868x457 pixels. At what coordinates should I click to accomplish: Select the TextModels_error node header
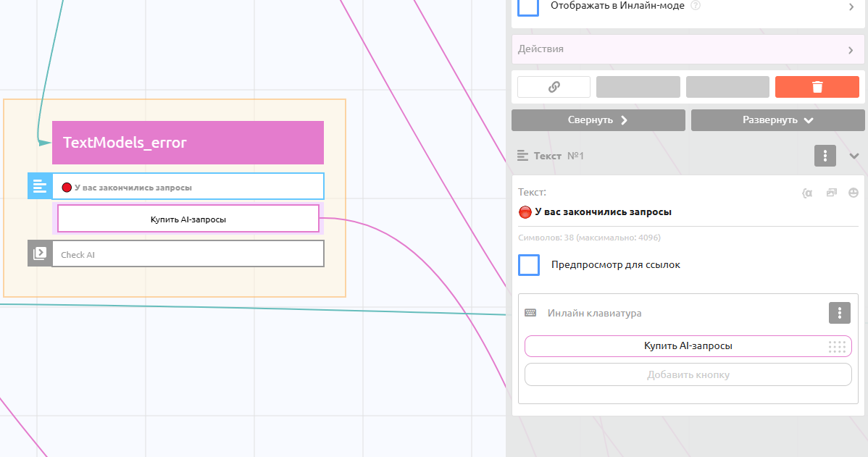point(188,143)
